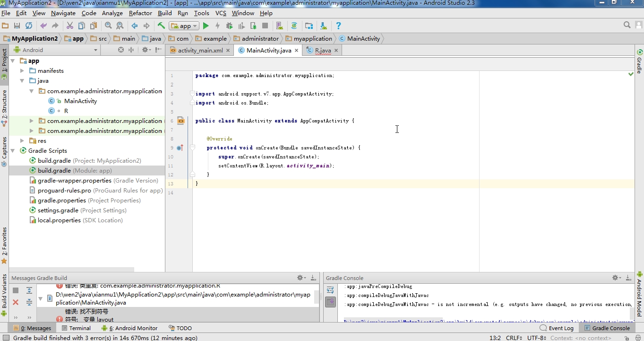Click Sync Project with Gradle Files icon

(x=294, y=26)
